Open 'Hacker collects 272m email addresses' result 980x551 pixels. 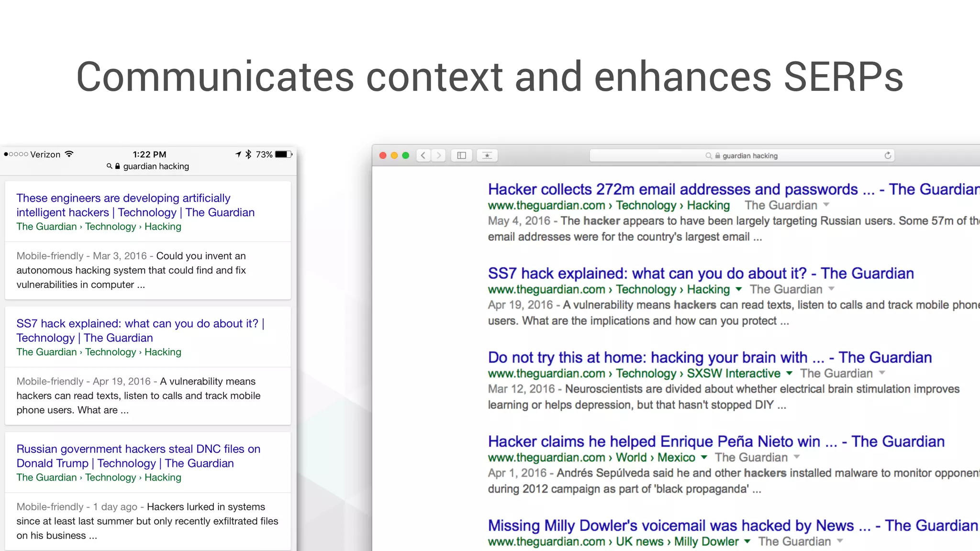(734, 189)
